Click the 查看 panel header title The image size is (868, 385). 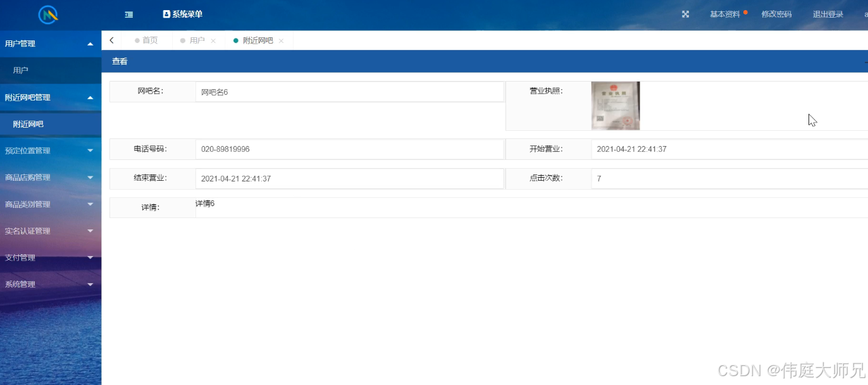pyautogui.click(x=120, y=61)
